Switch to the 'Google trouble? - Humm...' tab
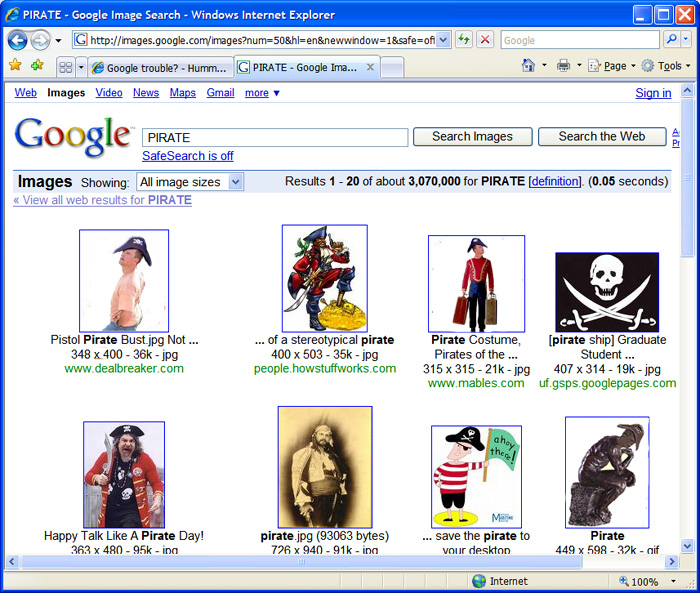Screen dimensions: 700x593 coord(160,68)
